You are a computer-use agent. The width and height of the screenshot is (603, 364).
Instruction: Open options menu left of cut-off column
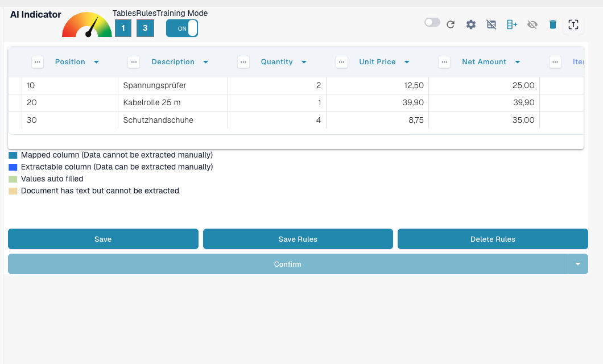(555, 62)
